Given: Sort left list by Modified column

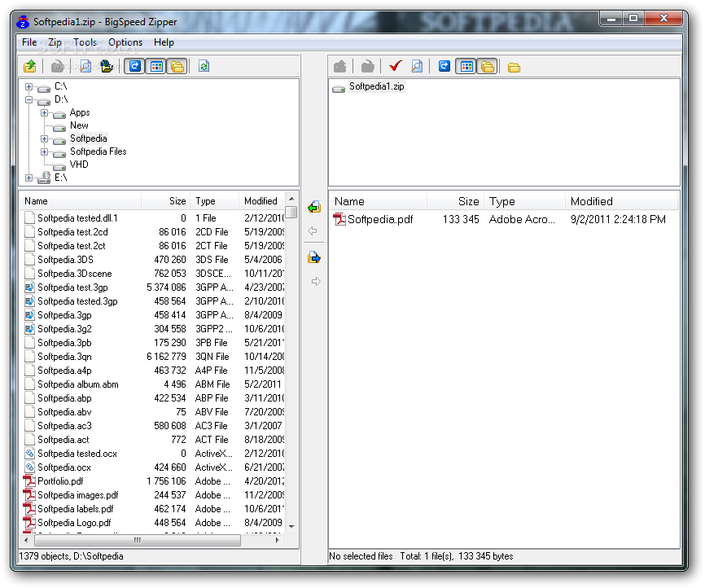Looking at the screenshot, I should pyautogui.click(x=262, y=201).
